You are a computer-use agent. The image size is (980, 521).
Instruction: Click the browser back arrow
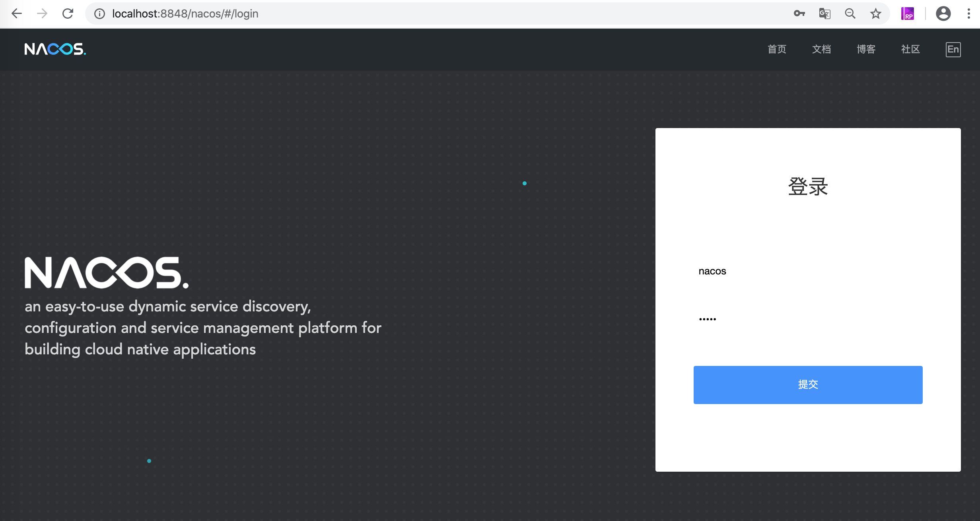coord(17,14)
